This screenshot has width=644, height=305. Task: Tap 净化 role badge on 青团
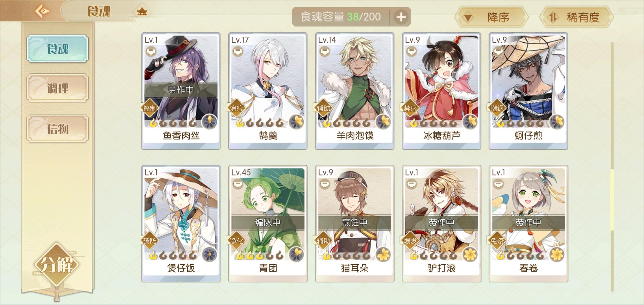tap(236, 241)
